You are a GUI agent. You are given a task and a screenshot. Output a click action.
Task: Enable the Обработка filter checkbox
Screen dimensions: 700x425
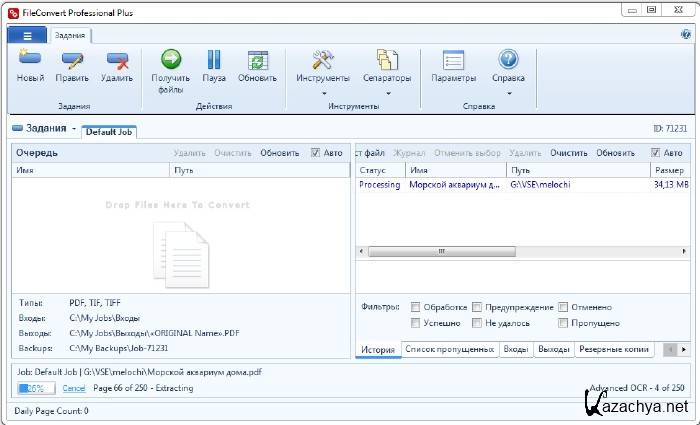click(415, 307)
